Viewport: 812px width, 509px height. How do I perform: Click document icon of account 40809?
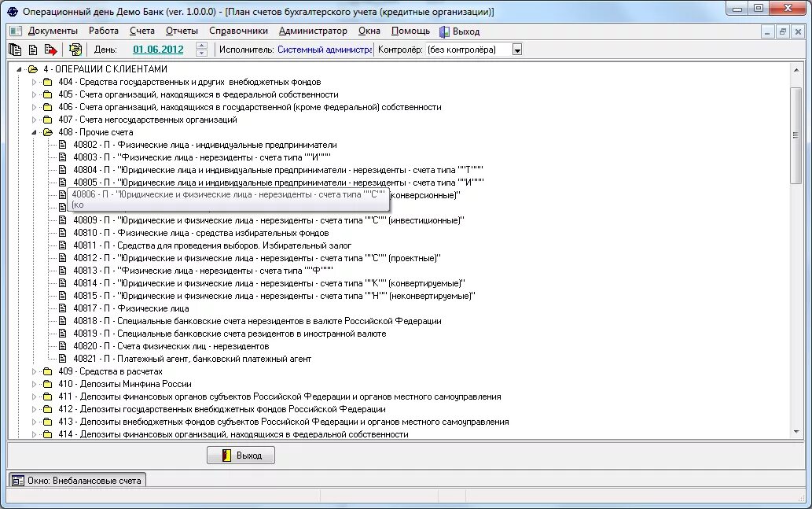pos(63,220)
